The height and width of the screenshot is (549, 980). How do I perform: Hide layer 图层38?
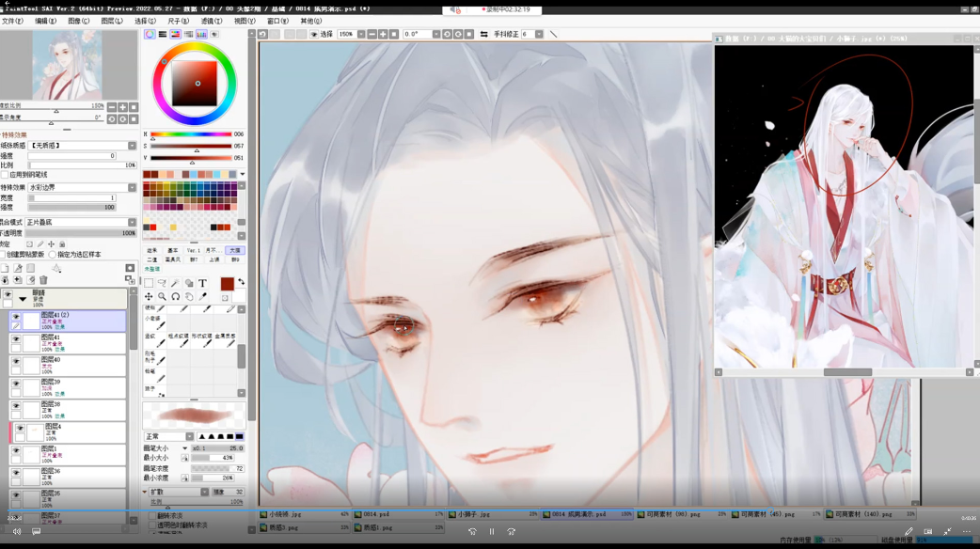pyautogui.click(x=16, y=406)
